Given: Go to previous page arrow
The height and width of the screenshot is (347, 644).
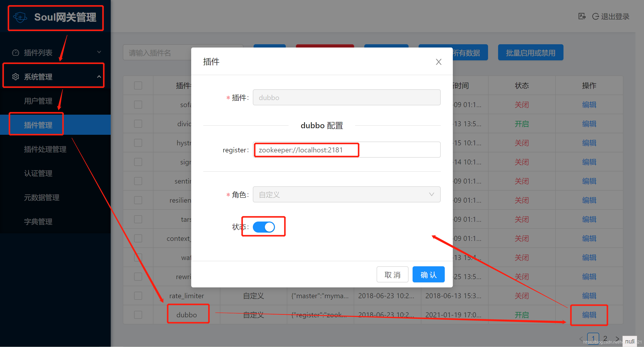Looking at the screenshot, I should coord(581,338).
